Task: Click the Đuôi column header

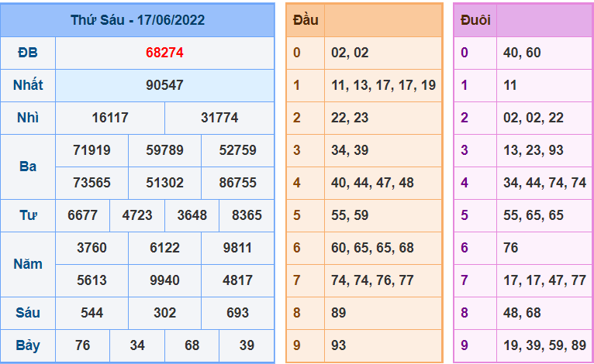Action: click(475, 19)
